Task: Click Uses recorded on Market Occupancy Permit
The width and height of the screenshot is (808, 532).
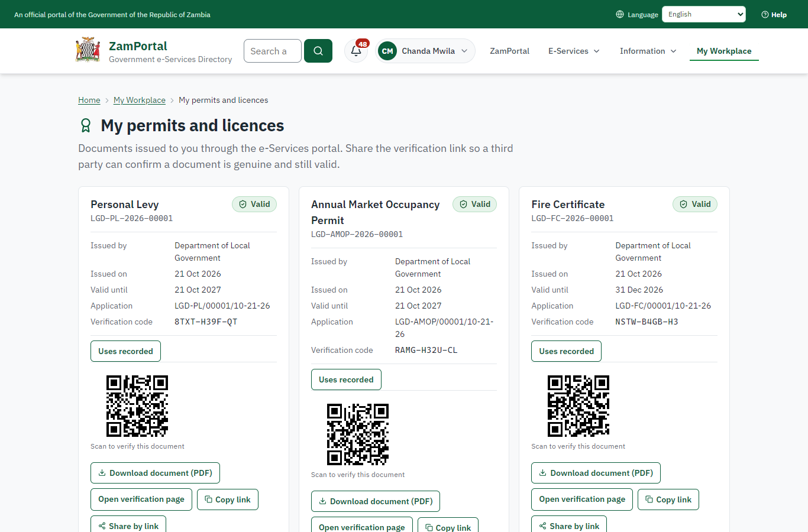Action: tap(346, 379)
